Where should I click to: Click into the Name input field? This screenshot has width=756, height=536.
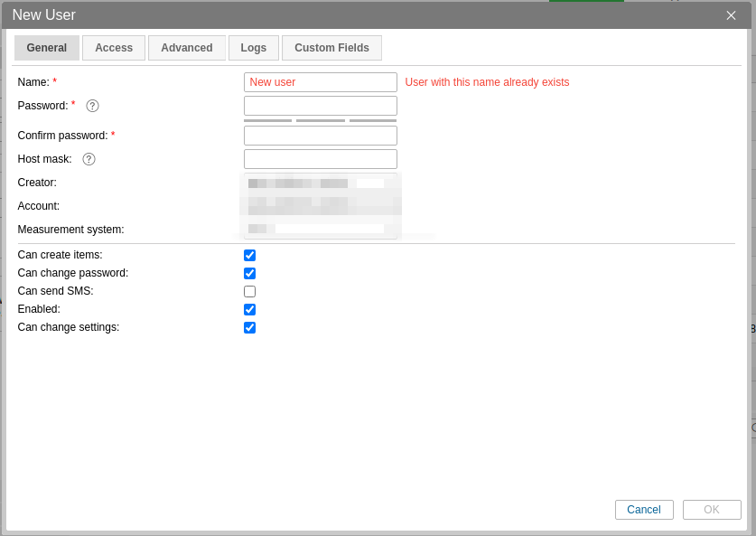(x=320, y=82)
